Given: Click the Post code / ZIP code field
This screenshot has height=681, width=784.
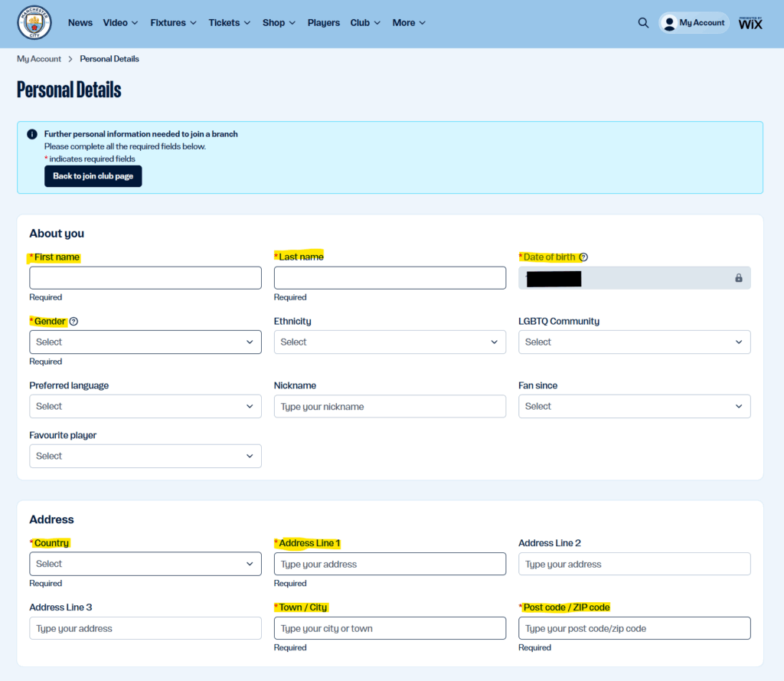Looking at the screenshot, I should pyautogui.click(x=634, y=628).
